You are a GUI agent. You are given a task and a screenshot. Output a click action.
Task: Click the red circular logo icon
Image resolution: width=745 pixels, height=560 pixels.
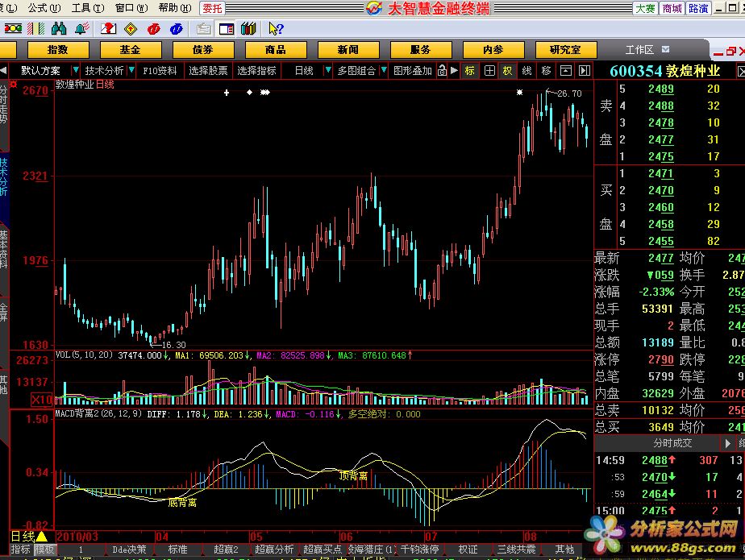click(x=153, y=29)
